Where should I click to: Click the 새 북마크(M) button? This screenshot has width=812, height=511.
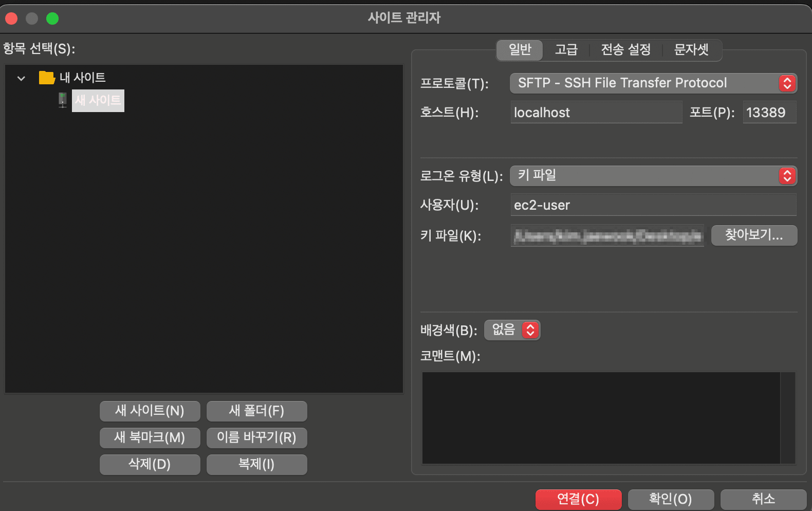click(150, 437)
